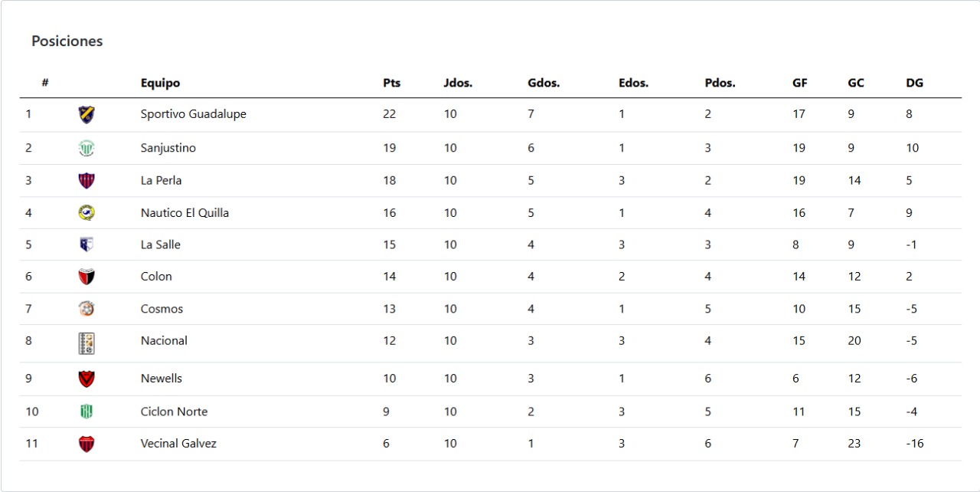This screenshot has height=492, width=980.
Task: Click the Sanjustino team crest
Action: tap(87, 148)
